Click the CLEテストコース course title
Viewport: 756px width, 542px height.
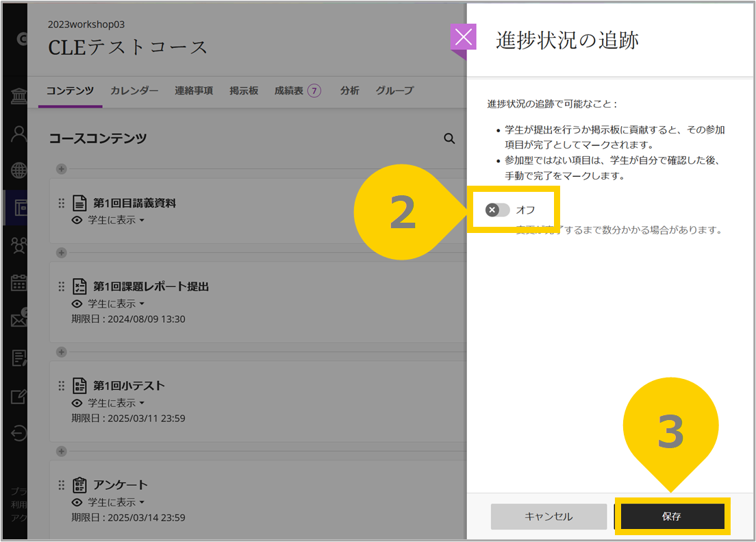click(128, 47)
